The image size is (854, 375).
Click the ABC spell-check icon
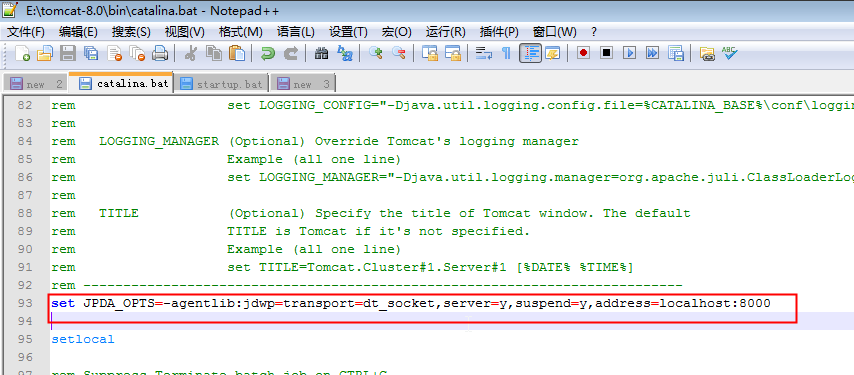[x=729, y=53]
